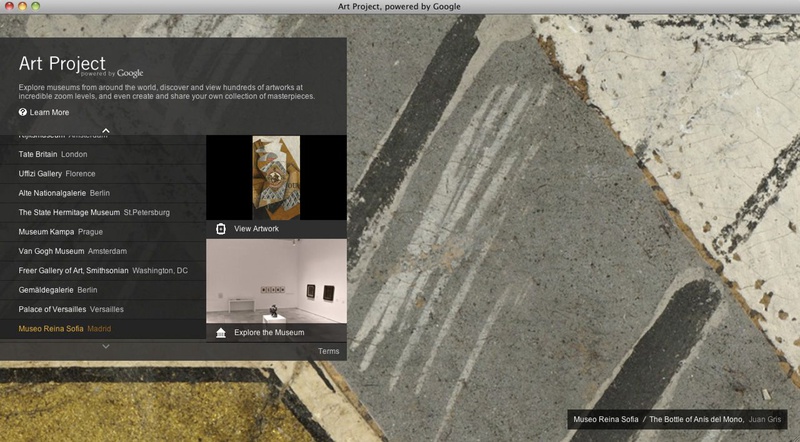The height and width of the screenshot is (442, 800).
Task: Maximize the window with the green button
Action: pyautogui.click(x=36, y=6)
